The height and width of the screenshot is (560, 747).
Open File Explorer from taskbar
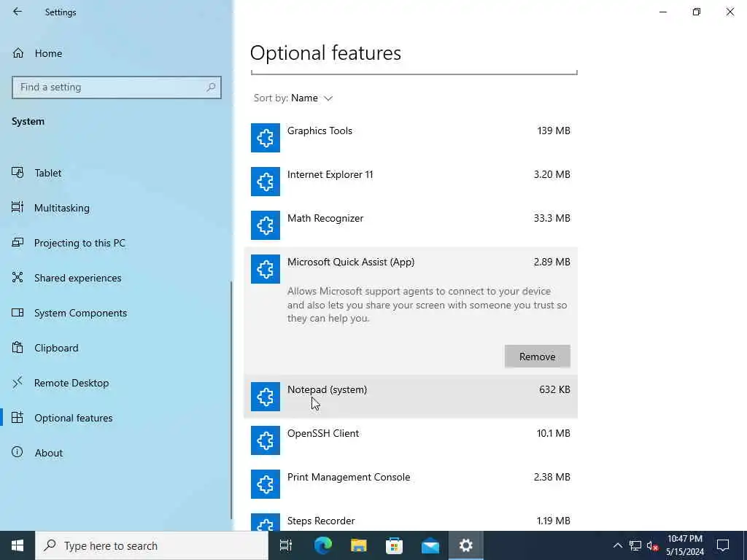tap(359, 545)
